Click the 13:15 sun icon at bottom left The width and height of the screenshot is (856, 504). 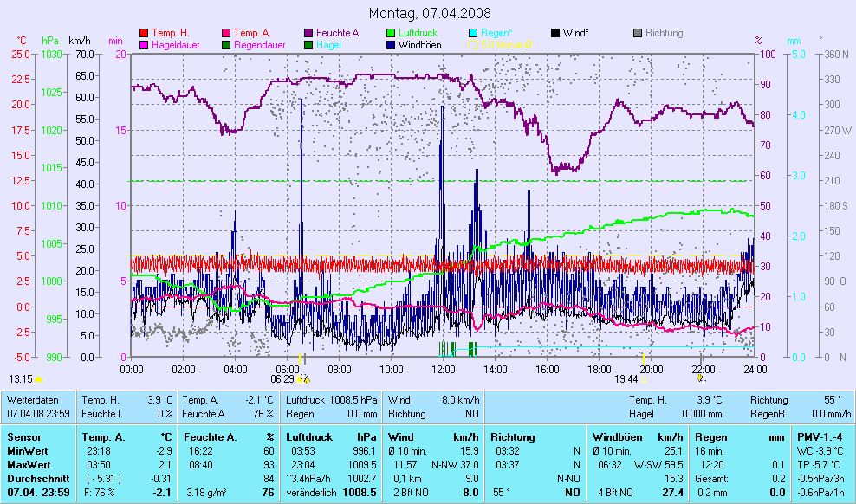(x=38, y=379)
